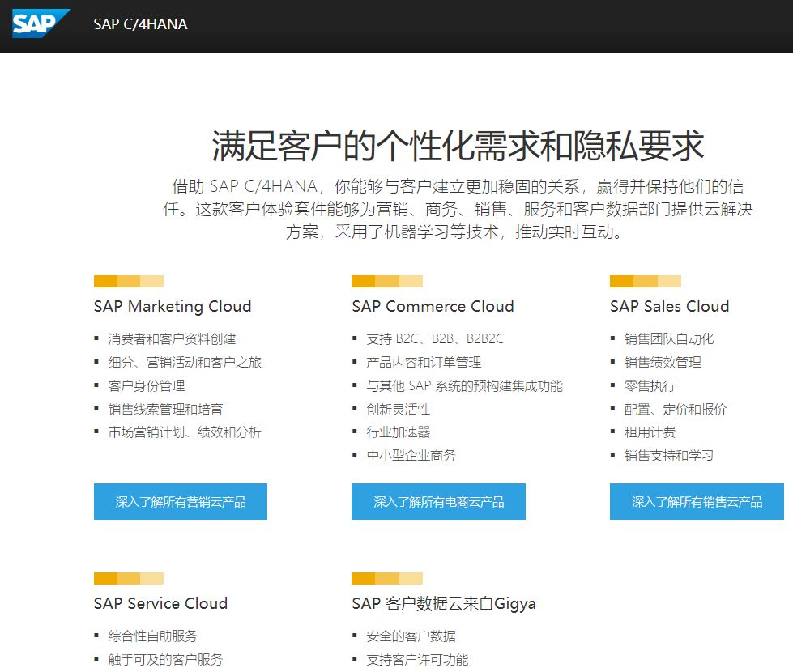Screen dimensions: 793x672
Task: Click the 深入了解所有营销云产品 button
Action: (181, 501)
